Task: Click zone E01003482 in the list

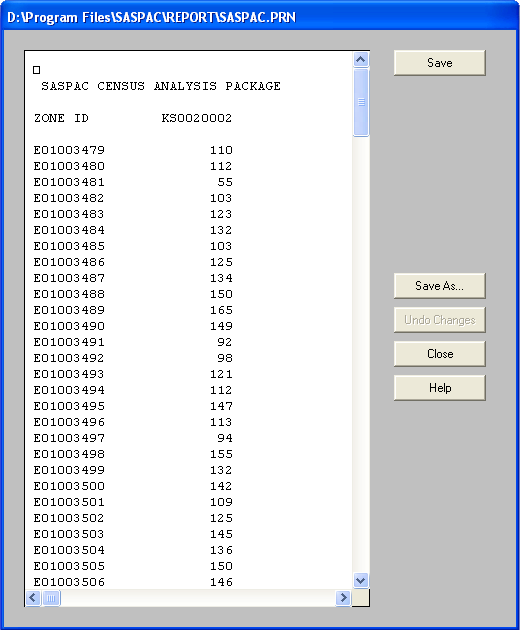Action: (69, 198)
